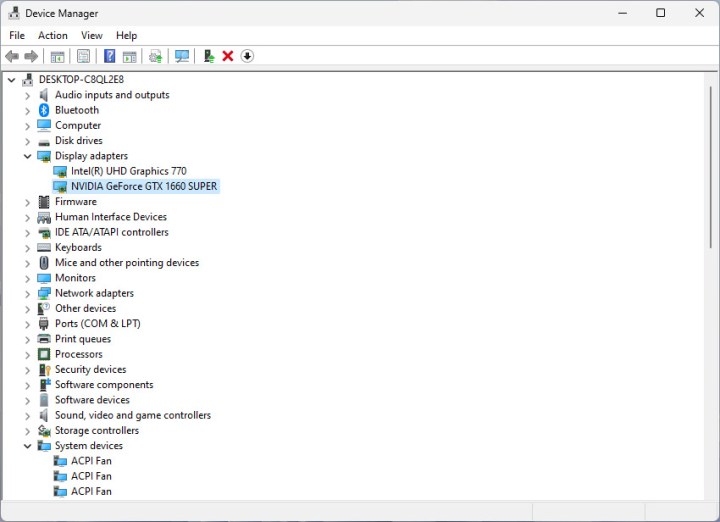Open the File menu

17,35
